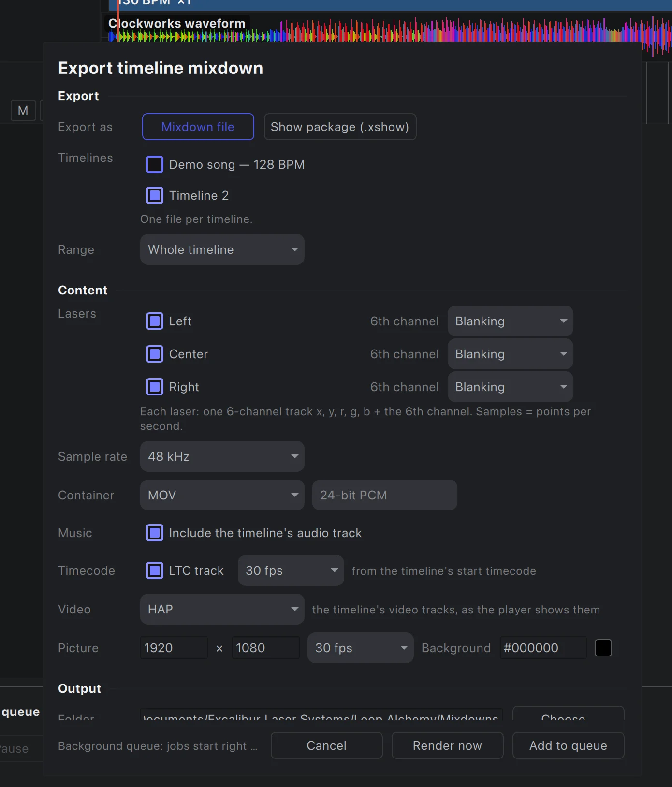The width and height of the screenshot is (672, 787).
Task: Open the Range dropdown showing Whole timeline
Action: tap(222, 249)
